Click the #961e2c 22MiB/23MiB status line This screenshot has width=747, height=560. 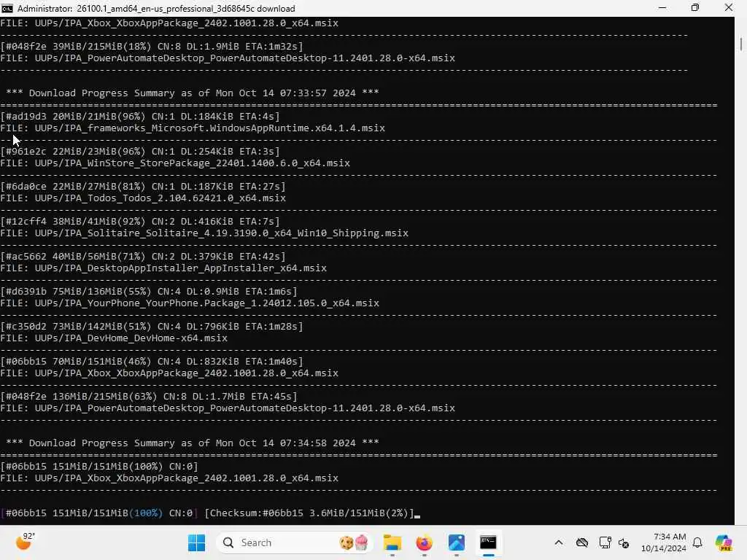(x=140, y=152)
